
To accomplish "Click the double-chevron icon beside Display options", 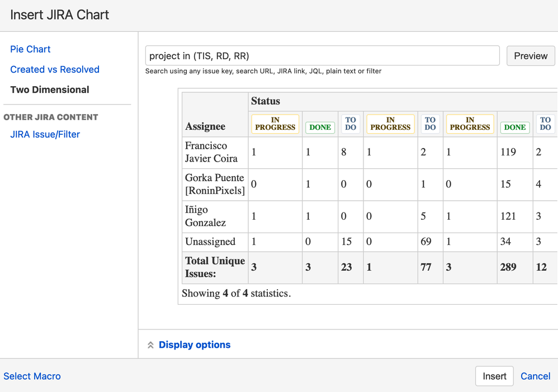I will tap(150, 345).
